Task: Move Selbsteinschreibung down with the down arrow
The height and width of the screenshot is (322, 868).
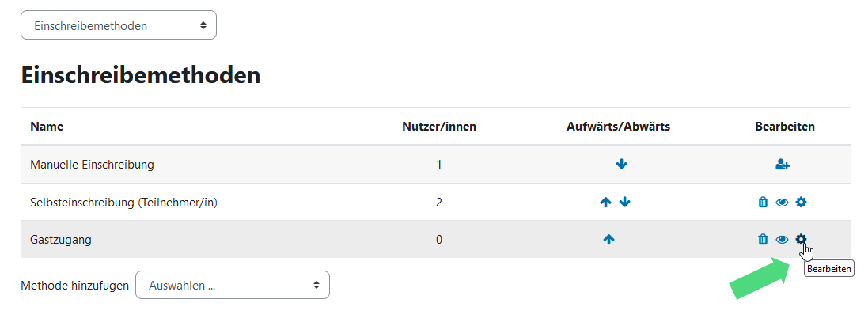Action: pos(625,203)
